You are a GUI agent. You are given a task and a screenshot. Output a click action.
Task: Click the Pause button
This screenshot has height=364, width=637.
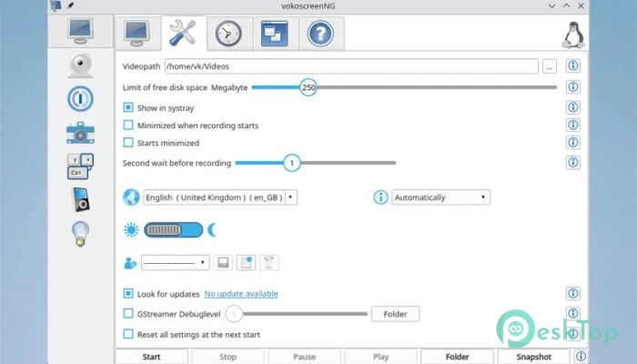(304, 357)
